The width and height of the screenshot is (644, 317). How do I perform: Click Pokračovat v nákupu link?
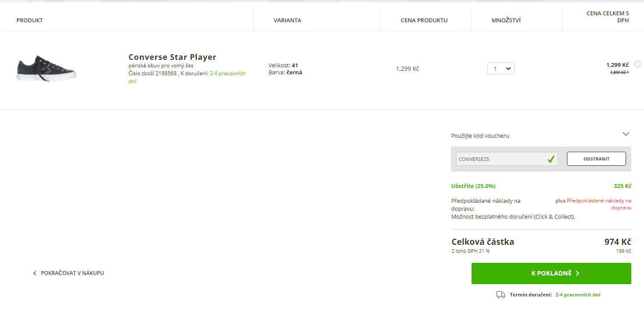click(x=72, y=273)
